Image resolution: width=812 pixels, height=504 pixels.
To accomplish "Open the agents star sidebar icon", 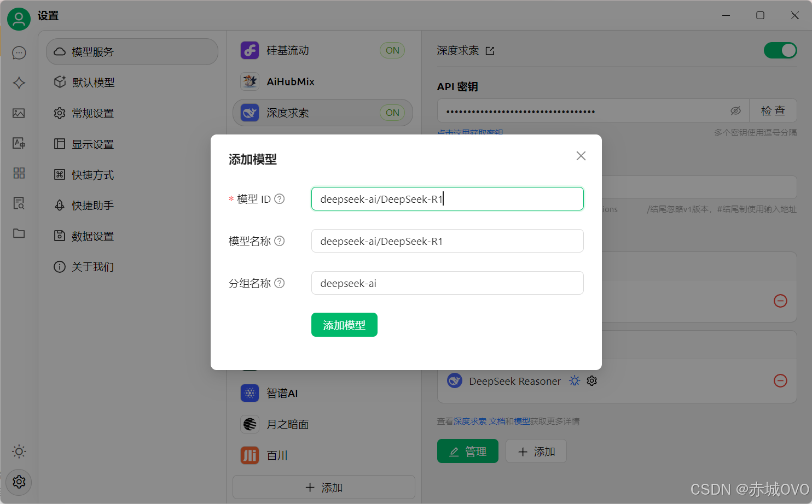I will 19,83.
